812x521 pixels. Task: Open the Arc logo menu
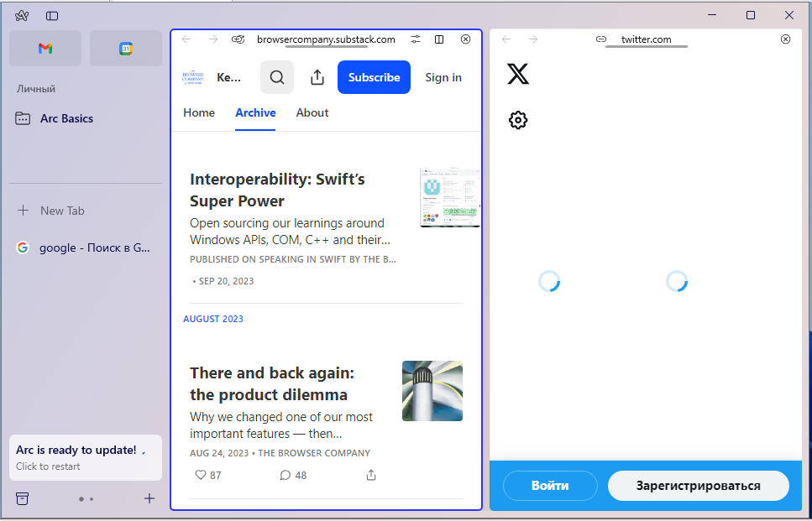click(22, 16)
